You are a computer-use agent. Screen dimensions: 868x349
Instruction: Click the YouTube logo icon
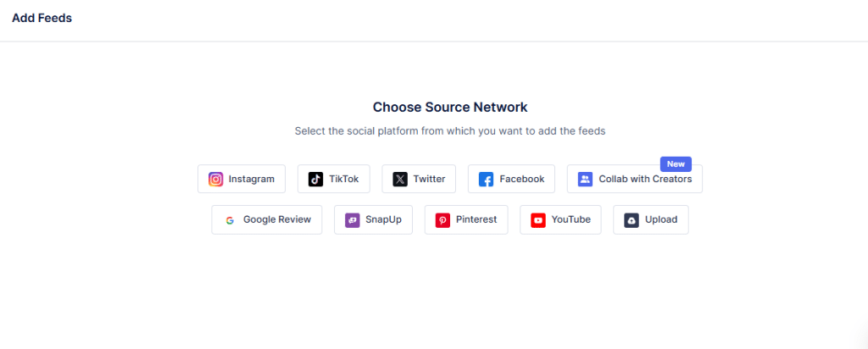point(538,220)
